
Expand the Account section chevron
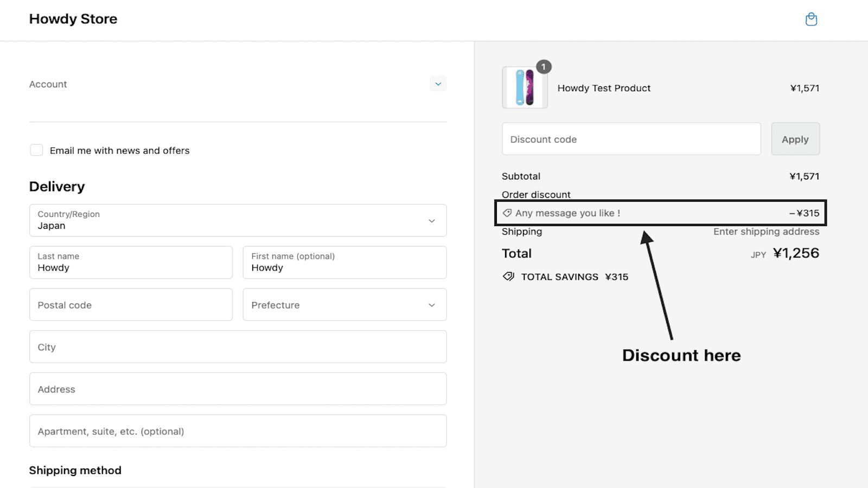click(x=438, y=84)
